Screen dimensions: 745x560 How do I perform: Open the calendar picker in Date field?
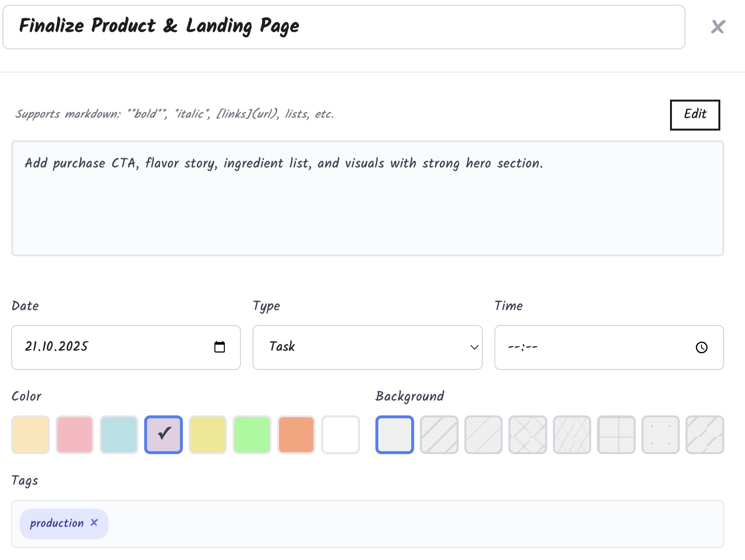click(x=220, y=347)
